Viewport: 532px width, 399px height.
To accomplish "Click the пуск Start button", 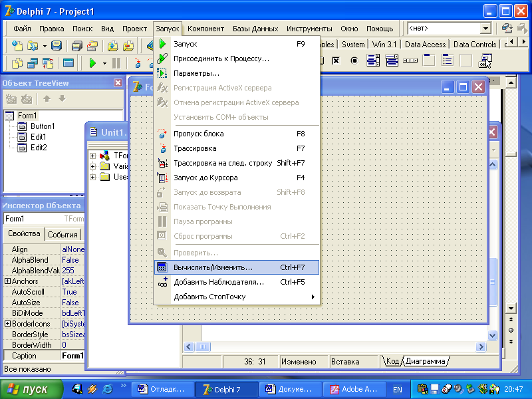I will pos(31,389).
